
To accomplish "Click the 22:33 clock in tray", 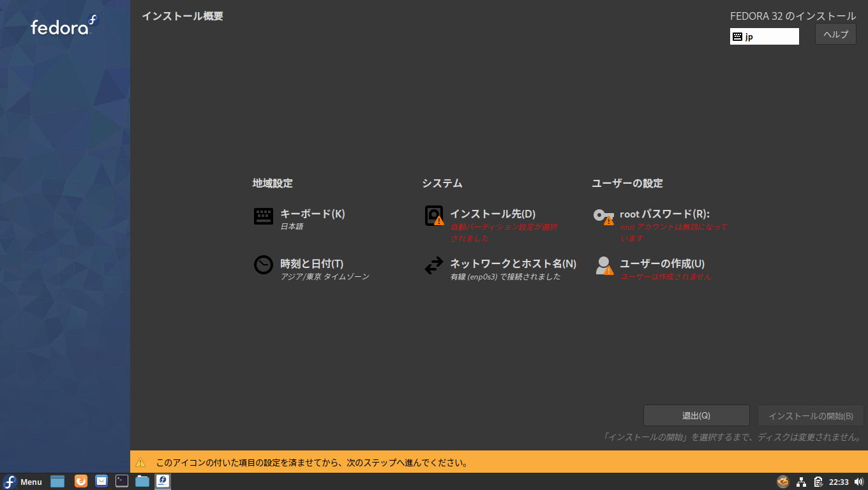I will click(x=839, y=482).
